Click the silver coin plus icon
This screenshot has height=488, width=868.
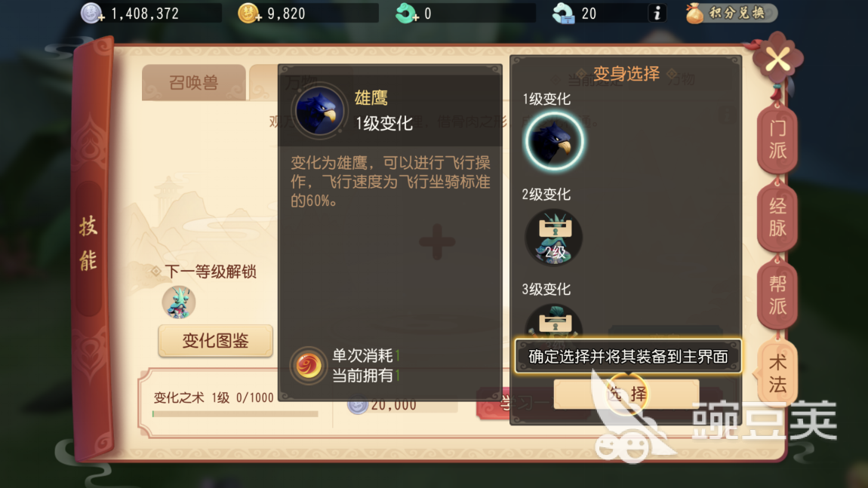pos(92,14)
